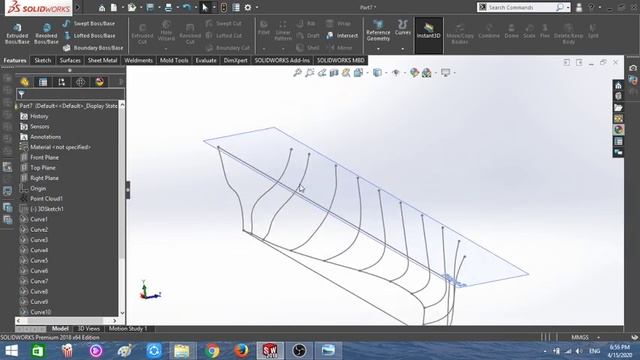Select Swept Boss/Base

(x=89, y=23)
